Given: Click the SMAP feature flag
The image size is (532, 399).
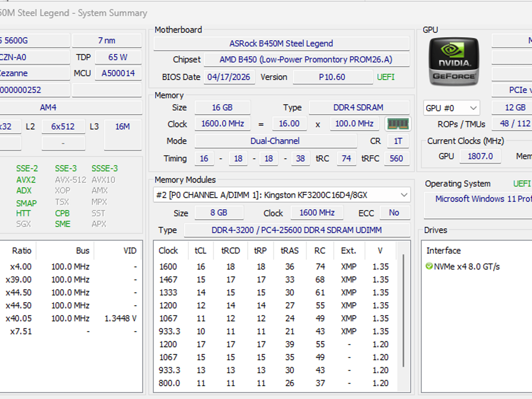Looking at the screenshot, I should [26, 203].
